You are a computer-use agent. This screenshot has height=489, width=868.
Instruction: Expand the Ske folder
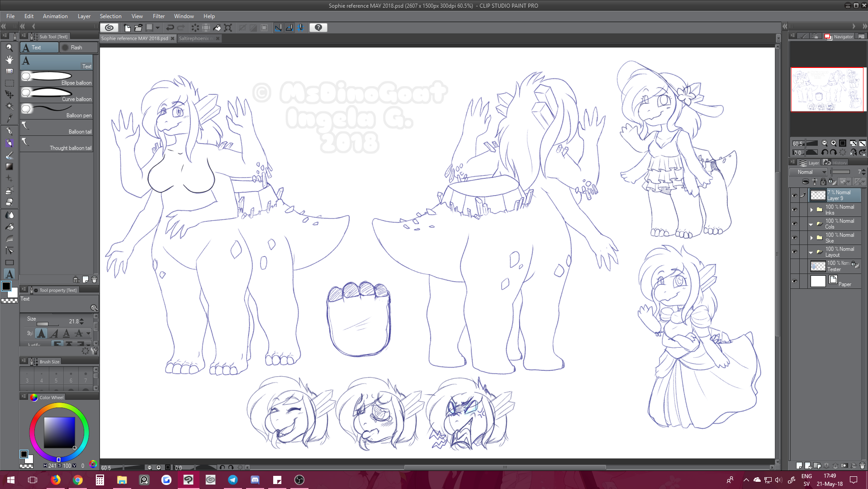tap(811, 238)
